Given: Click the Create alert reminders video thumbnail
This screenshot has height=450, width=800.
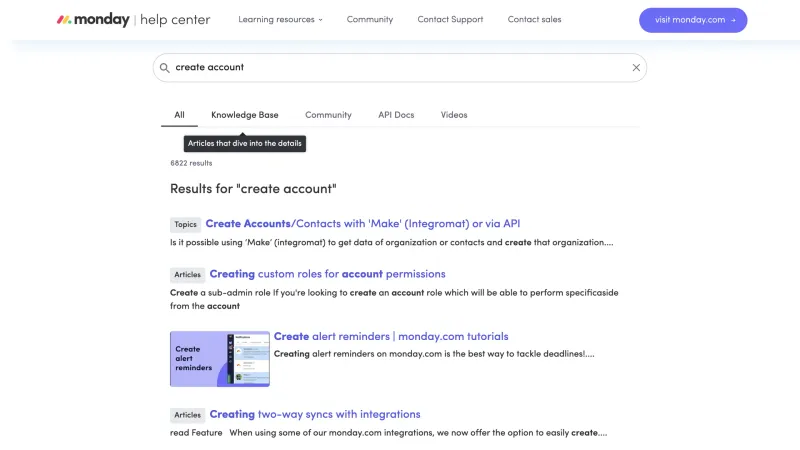Looking at the screenshot, I should click(220, 359).
